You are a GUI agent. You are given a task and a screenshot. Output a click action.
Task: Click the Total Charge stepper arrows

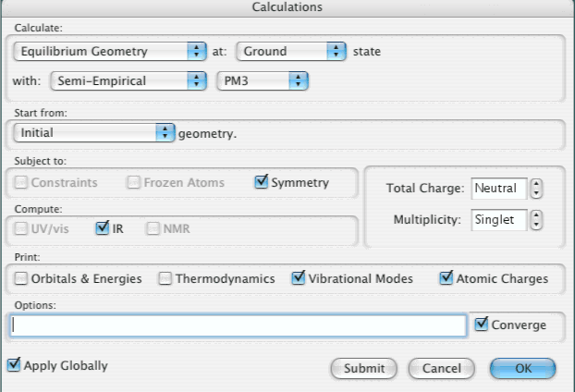coord(537,189)
